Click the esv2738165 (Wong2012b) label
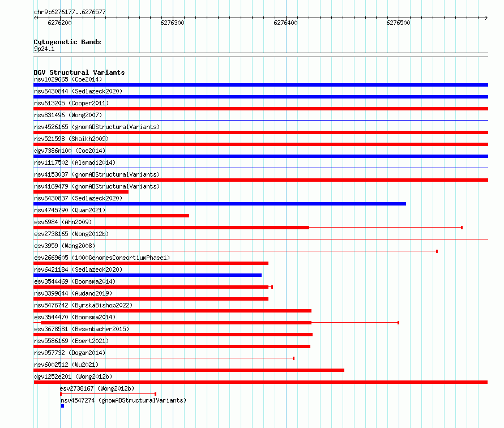Image resolution: width=504 pixels, height=428 pixels. [x=71, y=234]
